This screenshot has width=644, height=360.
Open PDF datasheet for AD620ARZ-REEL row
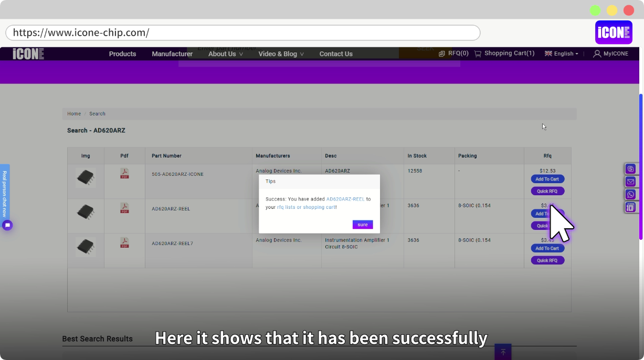point(124,208)
